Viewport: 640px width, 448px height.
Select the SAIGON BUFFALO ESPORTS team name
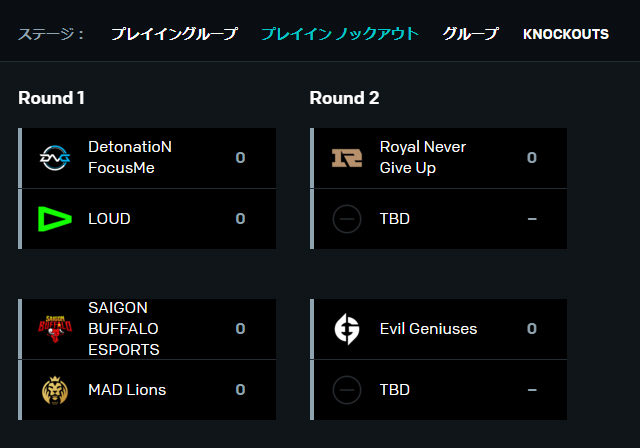pos(124,329)
